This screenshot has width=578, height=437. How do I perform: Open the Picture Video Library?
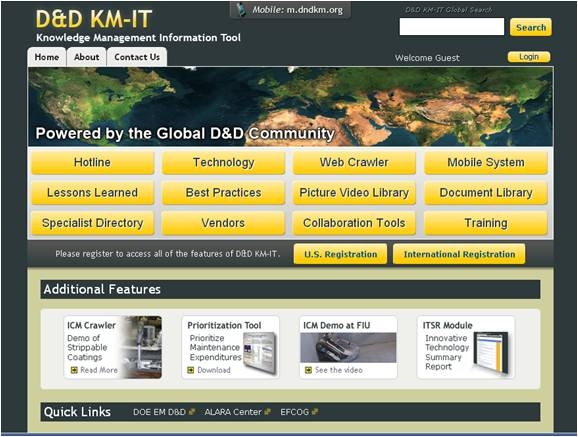tap(354, 193)
